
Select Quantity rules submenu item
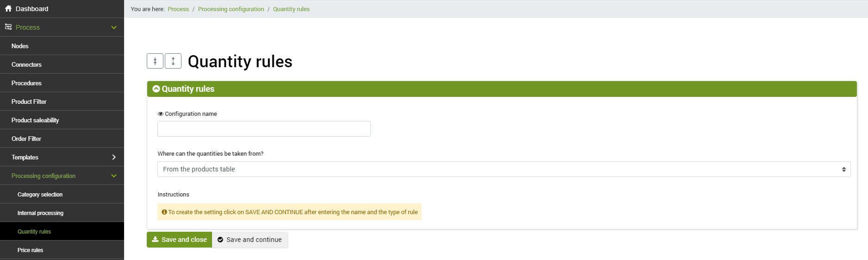coord(62,231)
